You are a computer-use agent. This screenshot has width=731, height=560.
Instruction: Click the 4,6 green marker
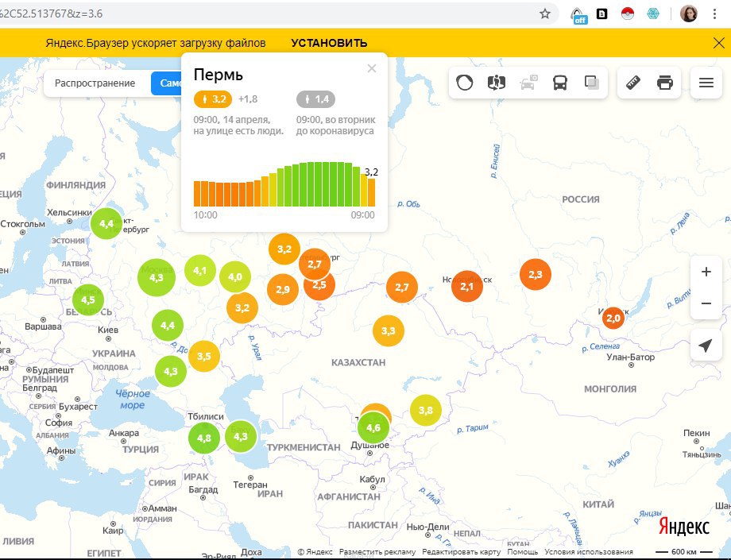(373, 427)
